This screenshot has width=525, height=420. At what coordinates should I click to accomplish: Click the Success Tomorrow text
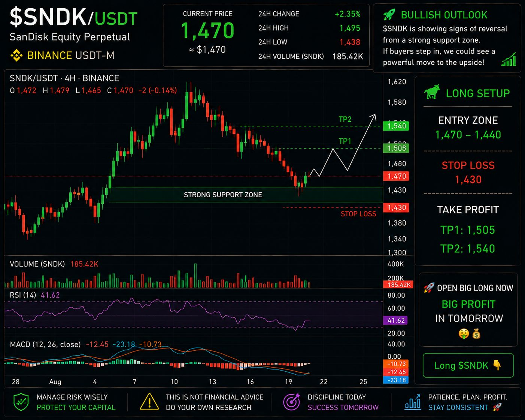click(343, 408)
